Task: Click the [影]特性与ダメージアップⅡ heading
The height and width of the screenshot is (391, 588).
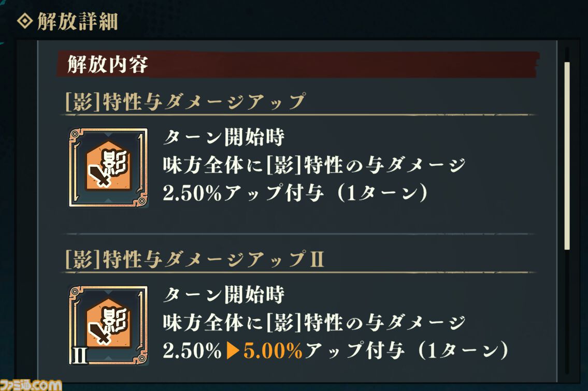Action: click(195, 259)
